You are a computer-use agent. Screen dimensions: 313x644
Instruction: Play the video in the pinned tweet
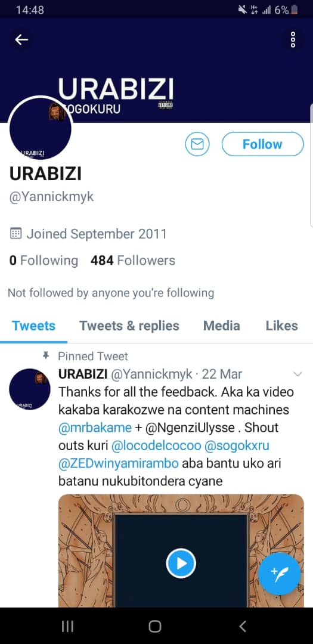[181, 563]
